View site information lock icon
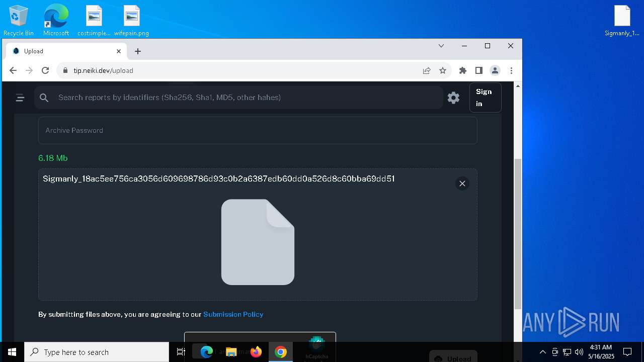This screenshot has width=644, height=362. click(x=65, y=70)
